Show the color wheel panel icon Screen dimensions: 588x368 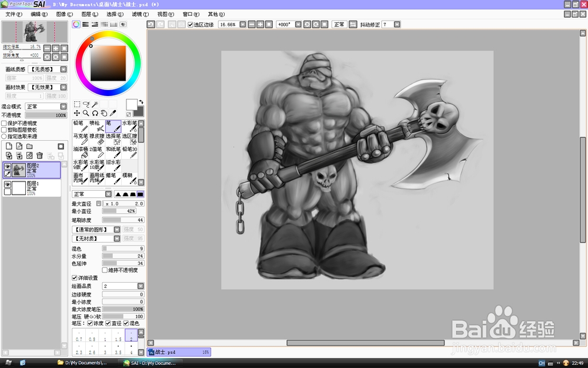(76, 24)
